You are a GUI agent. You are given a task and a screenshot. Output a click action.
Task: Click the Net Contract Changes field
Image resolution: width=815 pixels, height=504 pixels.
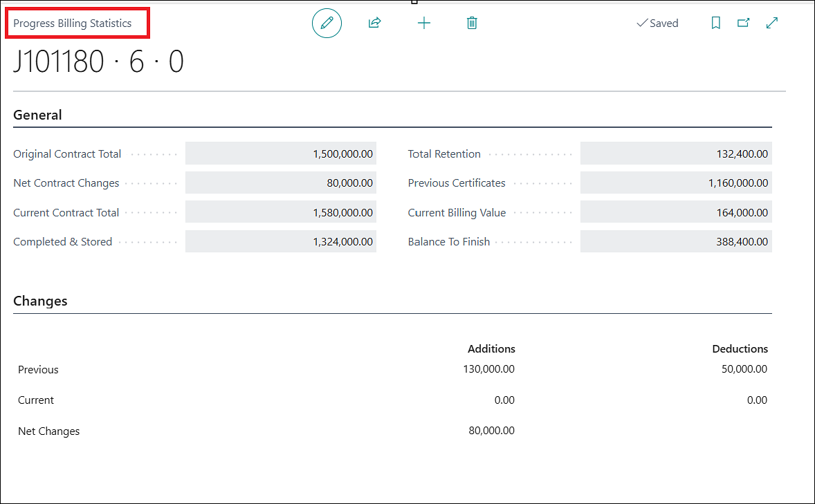[x=281, y=183]
